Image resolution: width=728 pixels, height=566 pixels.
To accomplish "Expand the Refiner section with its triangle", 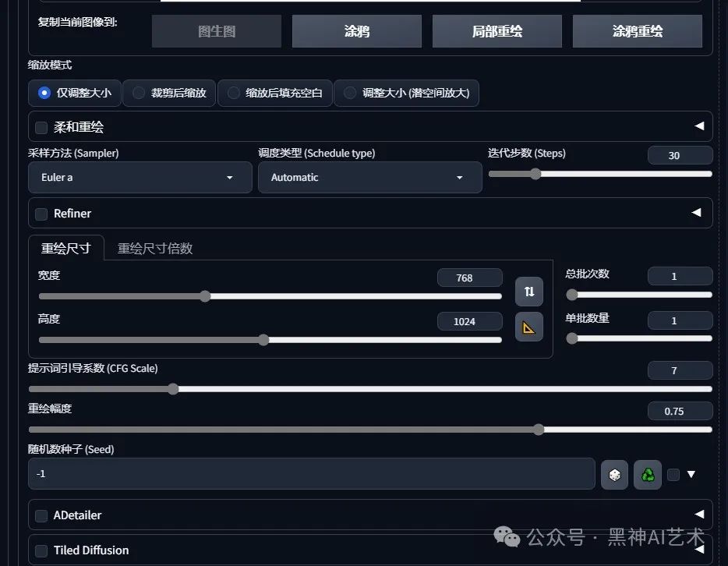I will click(x=696, y=212).
